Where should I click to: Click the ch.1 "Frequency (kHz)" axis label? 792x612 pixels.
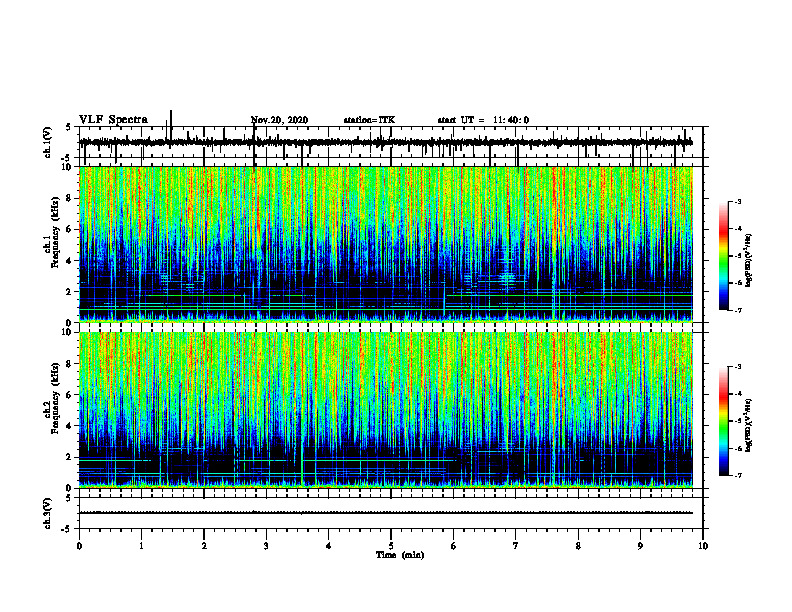click(x=54, y=233)
